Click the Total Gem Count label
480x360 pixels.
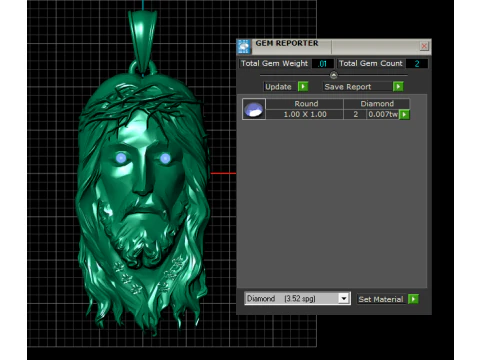tap(371, 63)
